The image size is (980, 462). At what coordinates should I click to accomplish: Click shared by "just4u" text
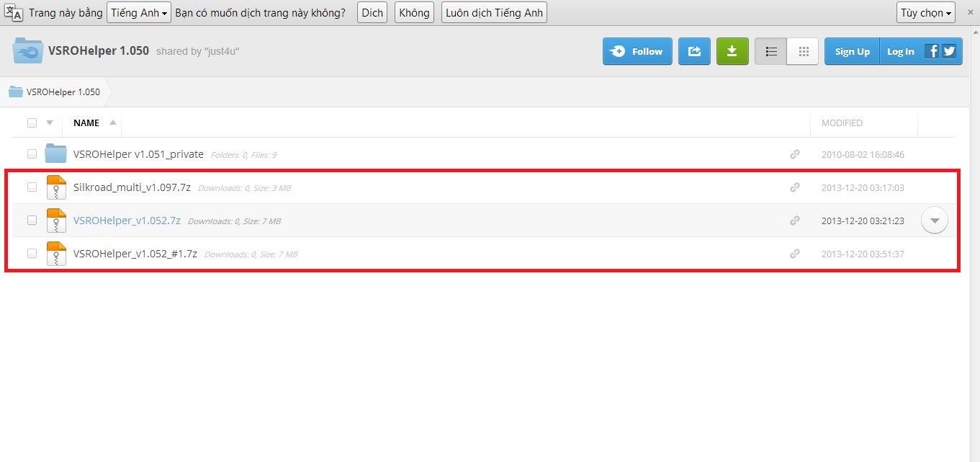click(x=197, y=52)
